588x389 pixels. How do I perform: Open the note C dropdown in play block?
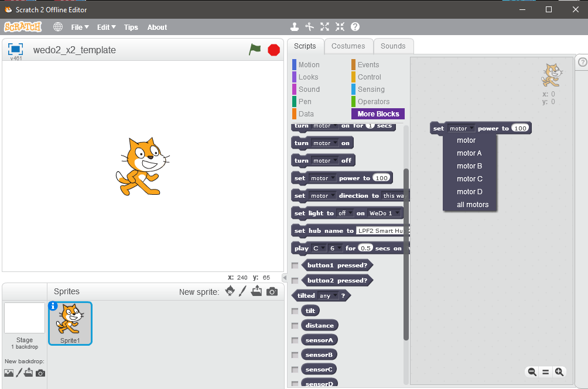319,248
